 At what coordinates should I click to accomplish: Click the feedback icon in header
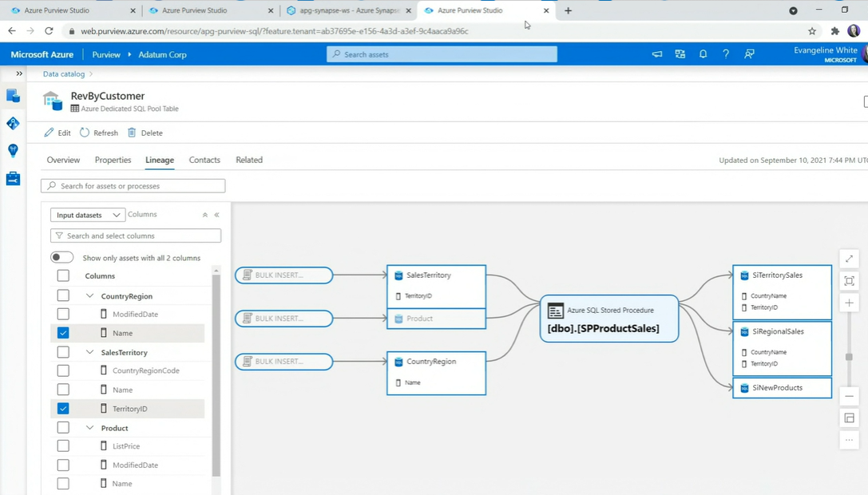749,54
